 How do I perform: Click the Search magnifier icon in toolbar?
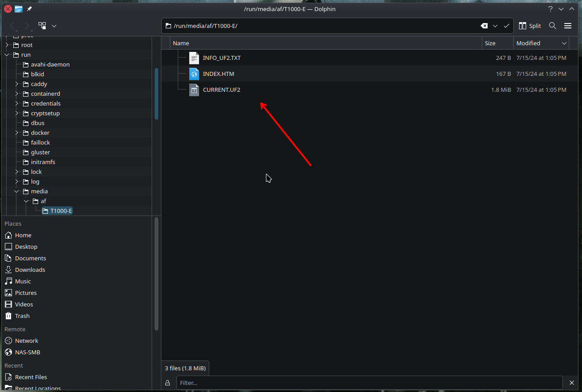[x=552, y=26]
